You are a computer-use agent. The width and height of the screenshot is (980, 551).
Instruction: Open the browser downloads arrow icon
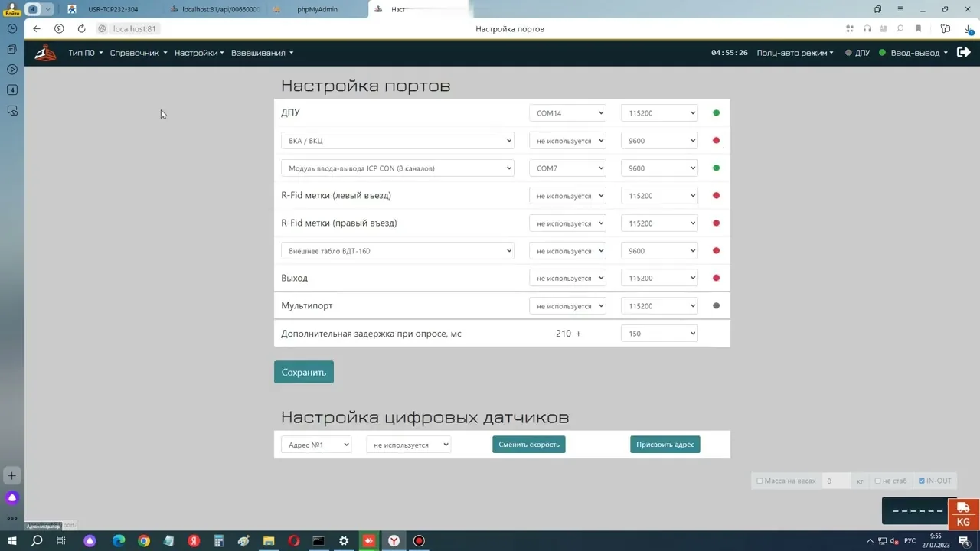click(969, 29)
